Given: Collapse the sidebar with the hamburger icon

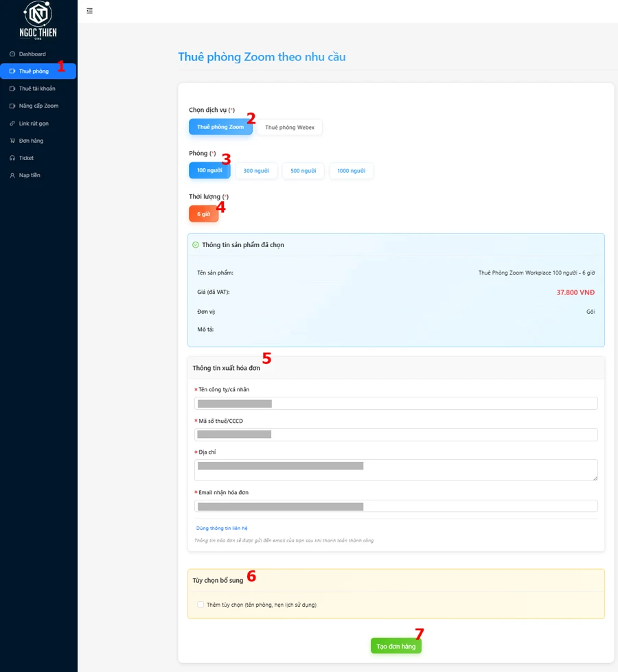Looking at the screenshot, I should pos(90,11).
